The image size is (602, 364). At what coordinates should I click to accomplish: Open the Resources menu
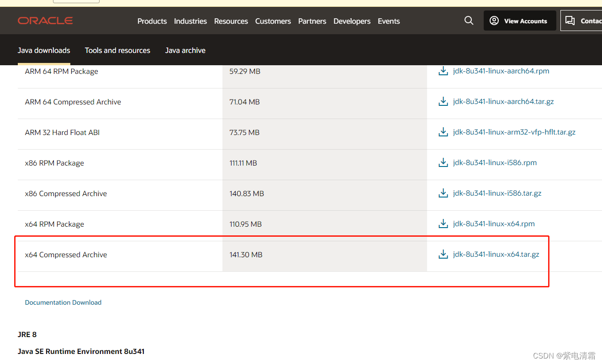point(231,21)
